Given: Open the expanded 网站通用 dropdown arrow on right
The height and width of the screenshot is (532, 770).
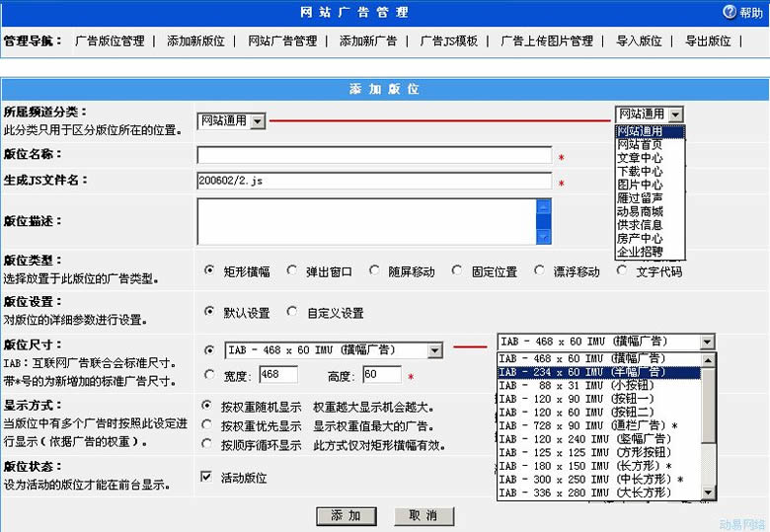Looking at the screenshot, I should tap(675, 114).
